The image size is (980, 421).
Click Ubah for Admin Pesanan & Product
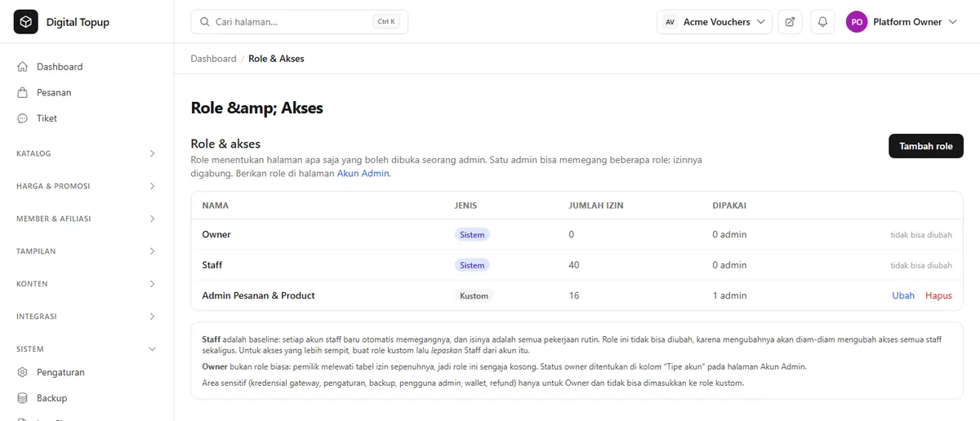tap(903, 295)
